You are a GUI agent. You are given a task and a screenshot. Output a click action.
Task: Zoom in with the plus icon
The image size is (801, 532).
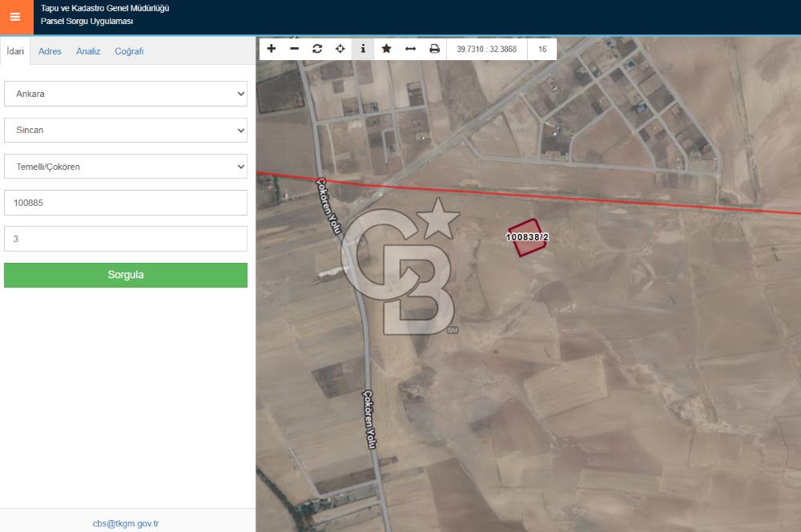click(272, 49)
